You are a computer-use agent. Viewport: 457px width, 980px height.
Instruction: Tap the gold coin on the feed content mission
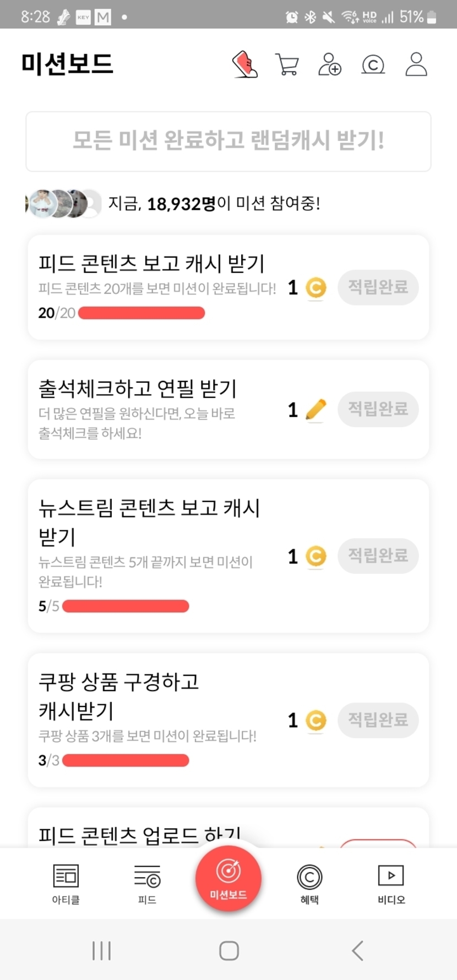tap(316, 287)
